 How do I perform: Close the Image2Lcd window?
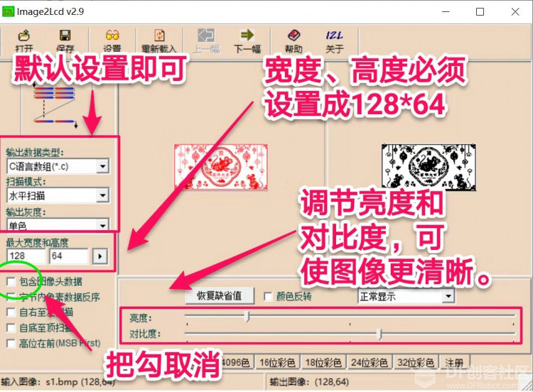pos(515,11)
